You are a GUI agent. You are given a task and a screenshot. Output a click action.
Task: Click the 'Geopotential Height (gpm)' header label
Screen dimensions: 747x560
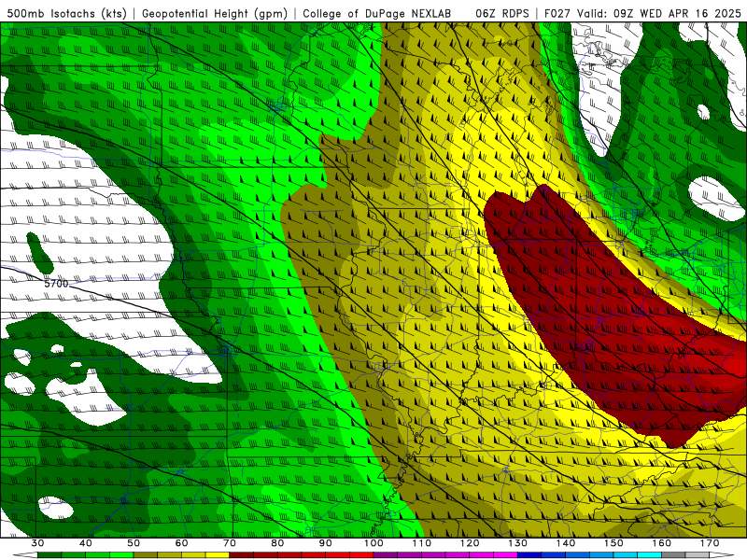[x=215, y=13]
